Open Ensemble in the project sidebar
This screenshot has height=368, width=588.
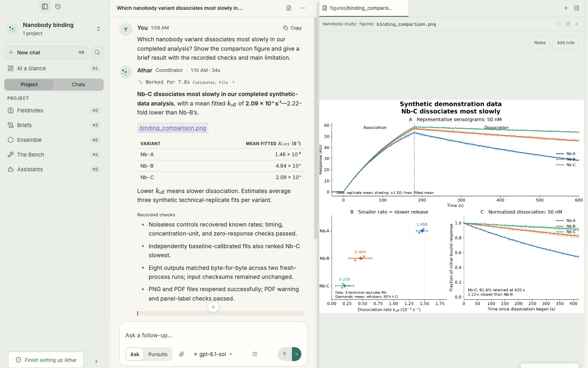click(54, 140)
